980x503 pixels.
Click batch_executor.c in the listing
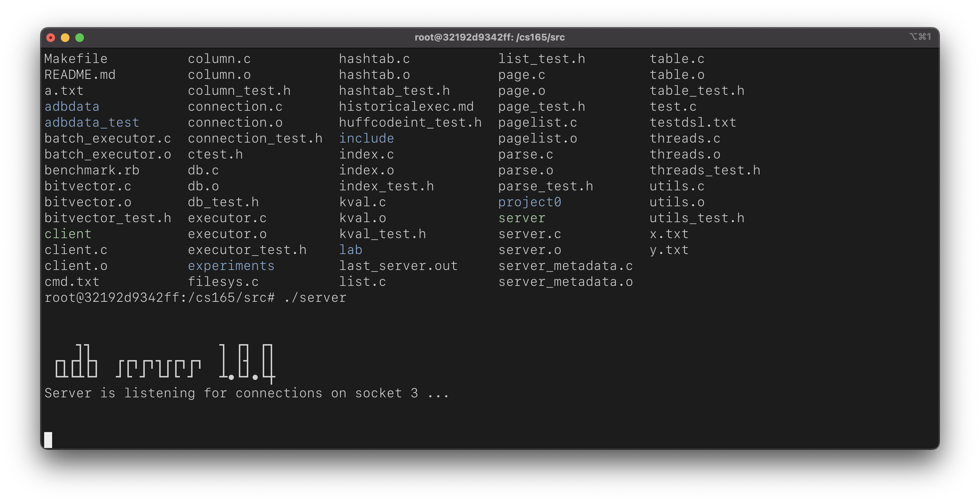[108, 139]
